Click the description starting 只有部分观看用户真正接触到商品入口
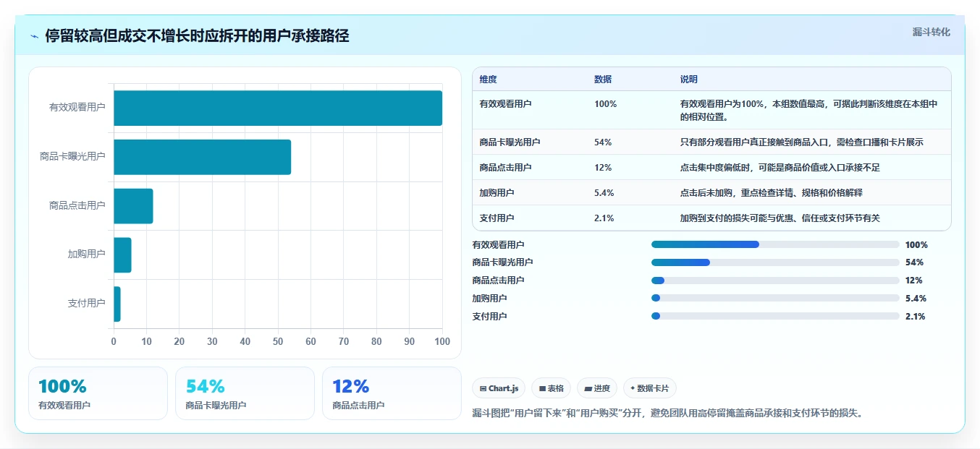980x449 pixels. click(x=802, y=142)
